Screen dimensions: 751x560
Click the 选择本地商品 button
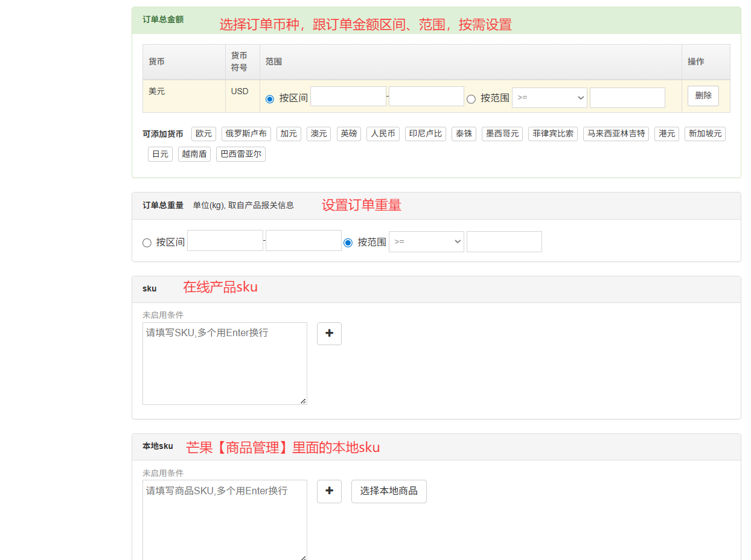pyautogui.click(x=389, y=491)
